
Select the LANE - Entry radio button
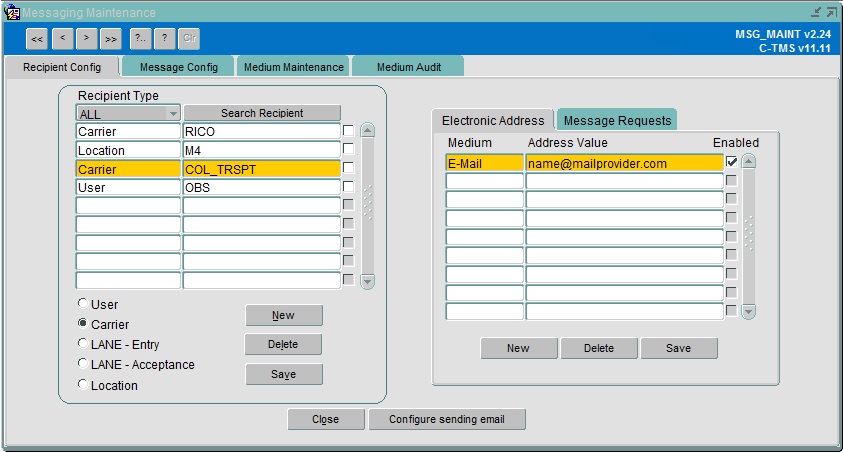coord(83,343)
